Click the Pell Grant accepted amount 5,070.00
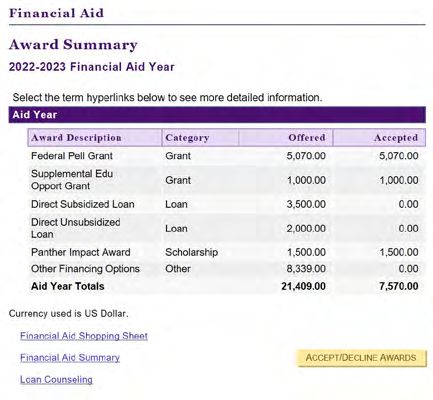The width and height of the screenshot is (433, 400). [399, 156]
